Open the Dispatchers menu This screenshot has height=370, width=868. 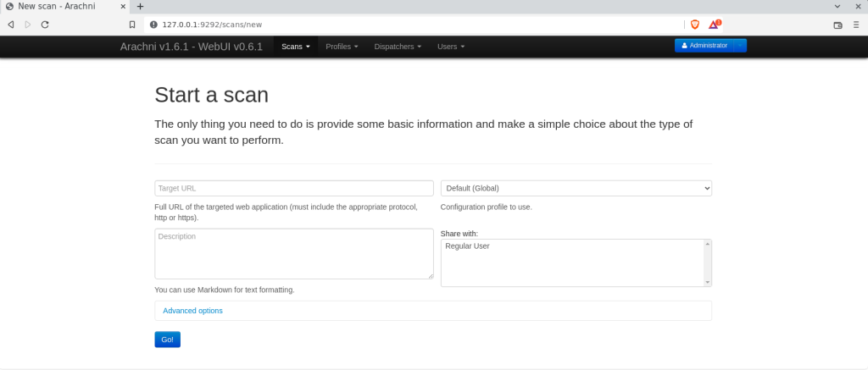click(x=398, y=47)
